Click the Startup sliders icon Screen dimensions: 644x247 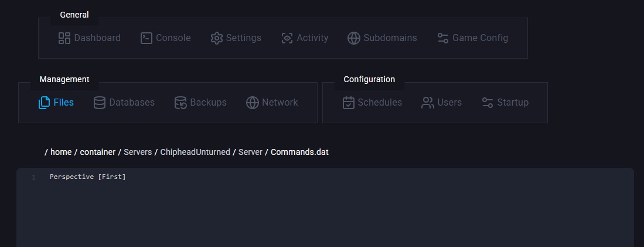pos(488,103)
